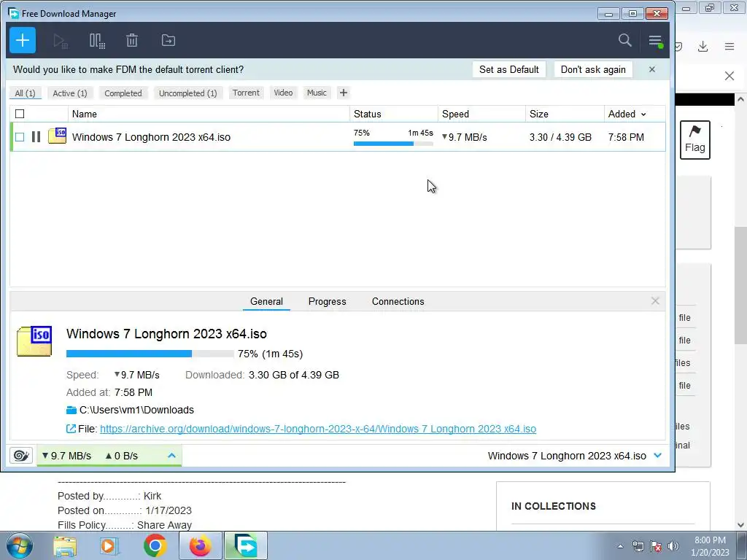This screenshot has height=560, width=747.
Task: Click the Action Center flag tray icon
Action: (656, 546)
